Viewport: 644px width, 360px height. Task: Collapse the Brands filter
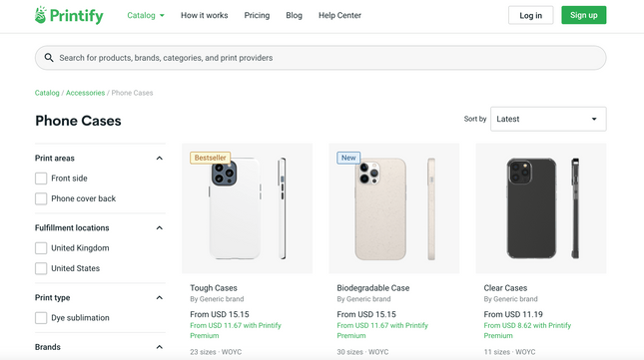(x=160, y=347)
